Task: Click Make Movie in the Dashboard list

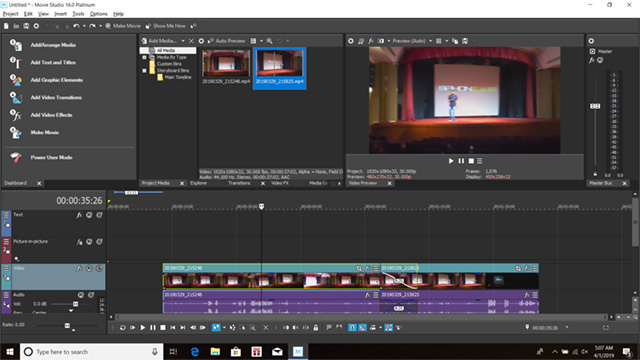Action: 44,133
